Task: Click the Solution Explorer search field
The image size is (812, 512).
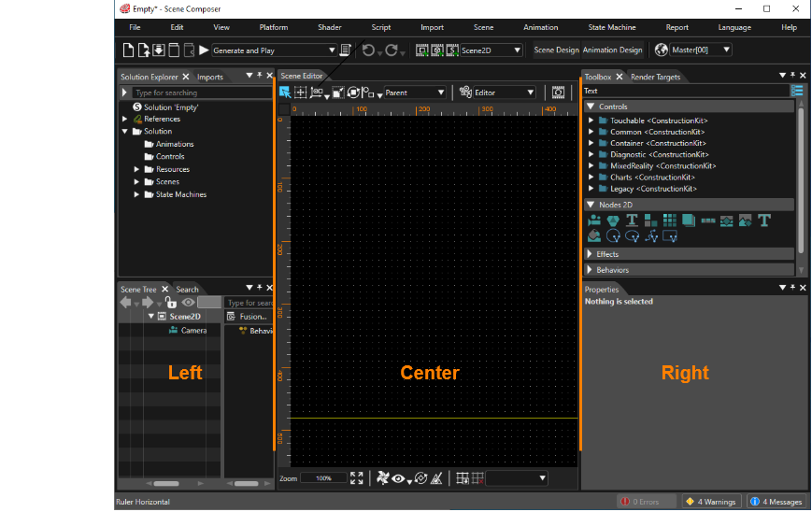Action: pyautogui.click(x=202, y=92)
